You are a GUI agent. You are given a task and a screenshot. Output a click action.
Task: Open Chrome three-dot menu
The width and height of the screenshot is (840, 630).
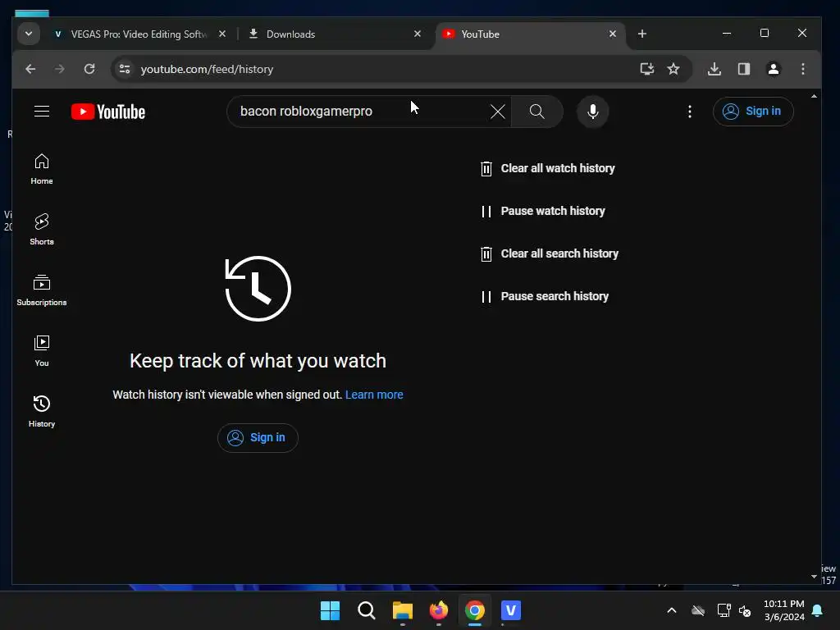tap(802, 69)
